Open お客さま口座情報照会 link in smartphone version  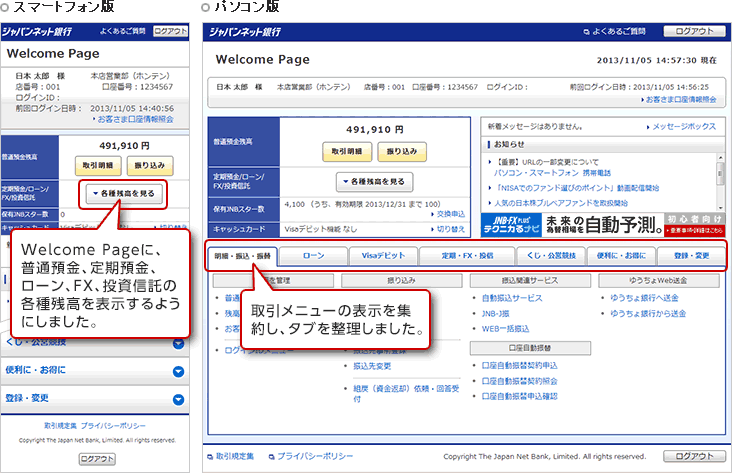tap(133, 119)
